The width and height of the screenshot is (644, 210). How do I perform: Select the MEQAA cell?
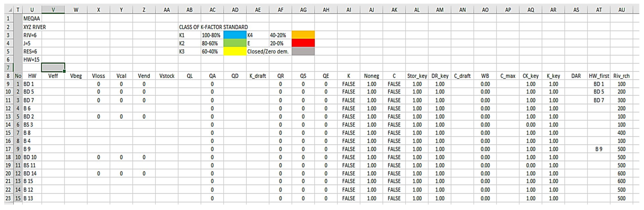[x=32, y=18]
